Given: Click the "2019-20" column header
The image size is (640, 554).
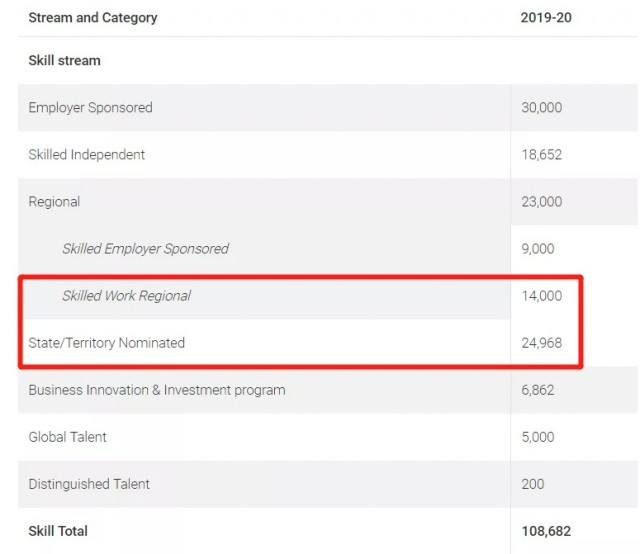Looking at the screenshot, I should click(546, 18).
